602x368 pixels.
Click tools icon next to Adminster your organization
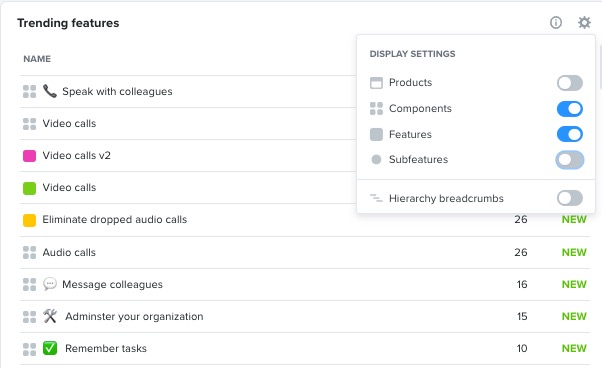(50, 316)
